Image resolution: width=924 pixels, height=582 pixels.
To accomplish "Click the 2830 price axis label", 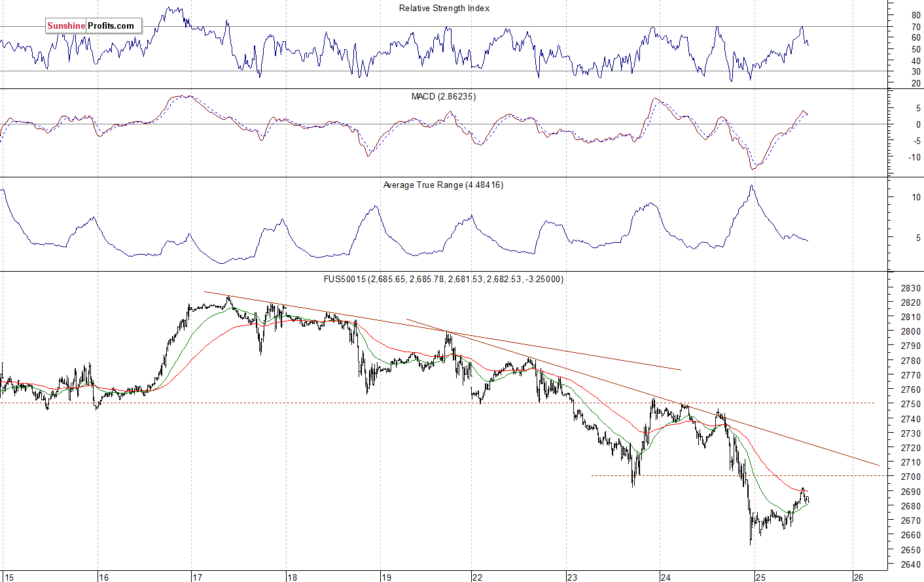I will tap(910, 288).
